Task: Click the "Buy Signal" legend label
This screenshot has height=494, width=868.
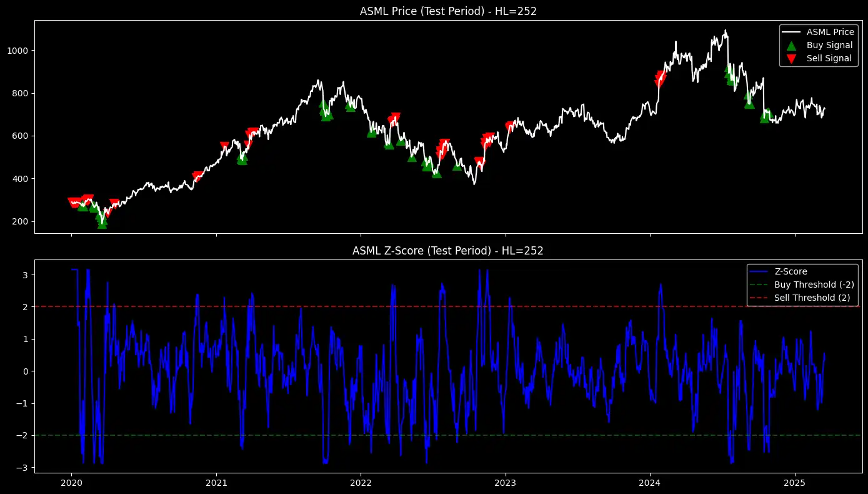Action: coord(829,45)
